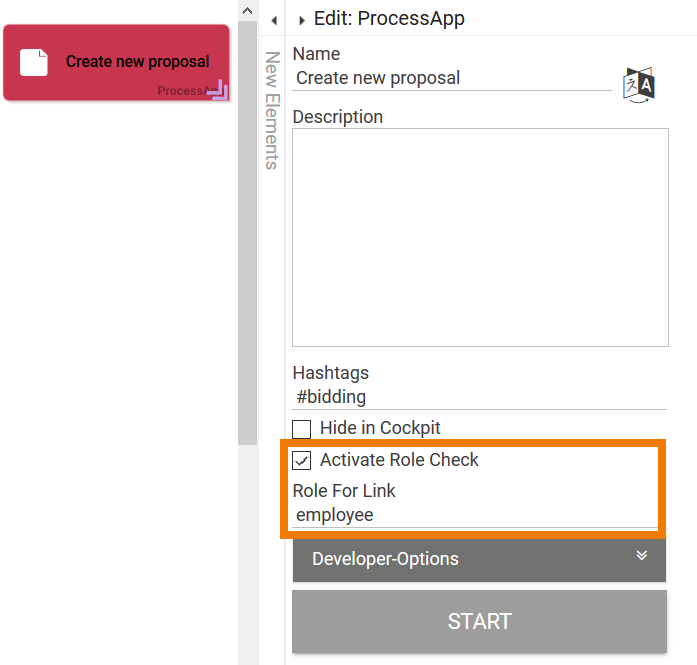The image size is (697, 665).
Task: Click into the Name text field
Action: point(452,78)
